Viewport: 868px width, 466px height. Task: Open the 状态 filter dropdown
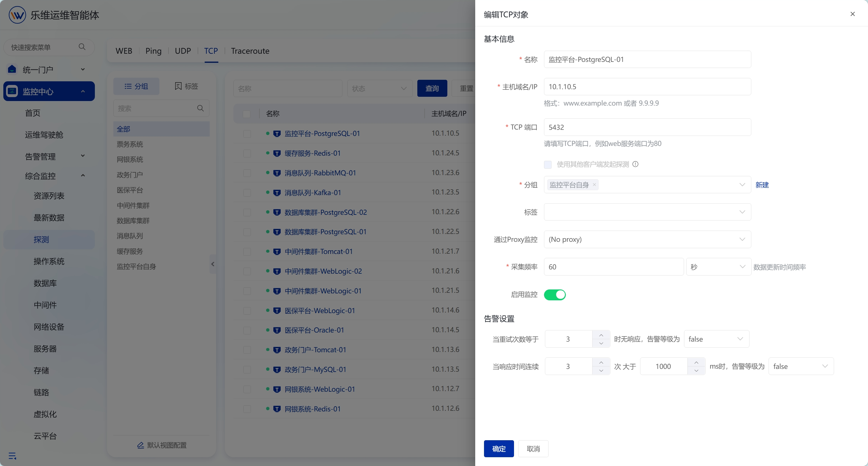click(380, 88)
